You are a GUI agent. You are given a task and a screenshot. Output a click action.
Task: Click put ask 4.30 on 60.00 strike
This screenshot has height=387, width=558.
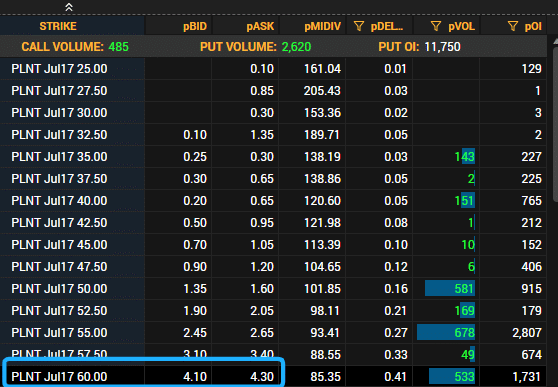coord(262,377)
